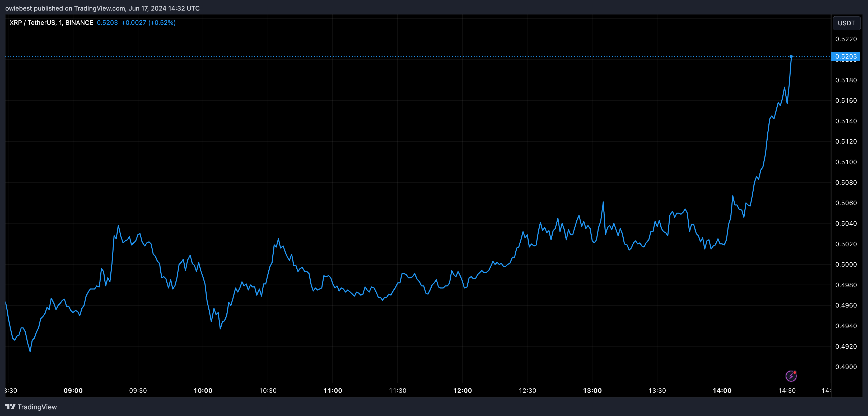Click the 11:30 time axis label

pos(398,390)
